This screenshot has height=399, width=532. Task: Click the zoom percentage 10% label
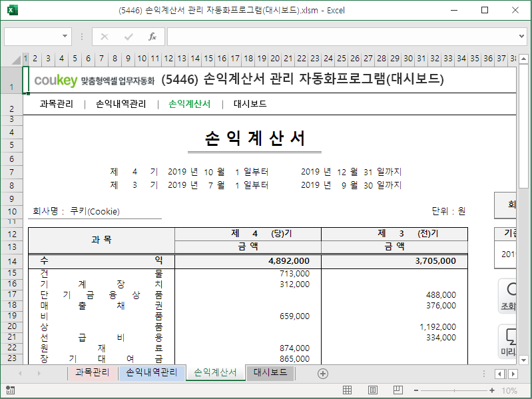(509, 390)
